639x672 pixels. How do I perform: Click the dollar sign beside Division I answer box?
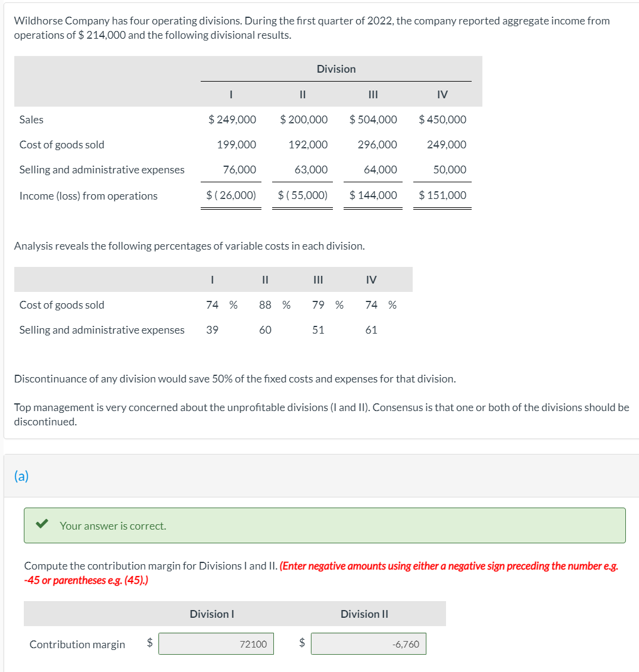[x=149, y=644]
